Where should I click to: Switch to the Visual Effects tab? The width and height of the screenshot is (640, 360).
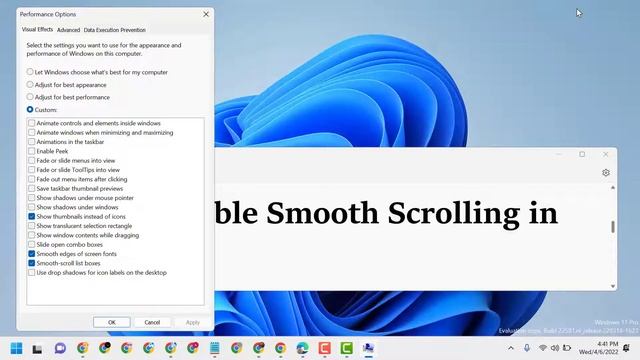click(x=37, y=29)
